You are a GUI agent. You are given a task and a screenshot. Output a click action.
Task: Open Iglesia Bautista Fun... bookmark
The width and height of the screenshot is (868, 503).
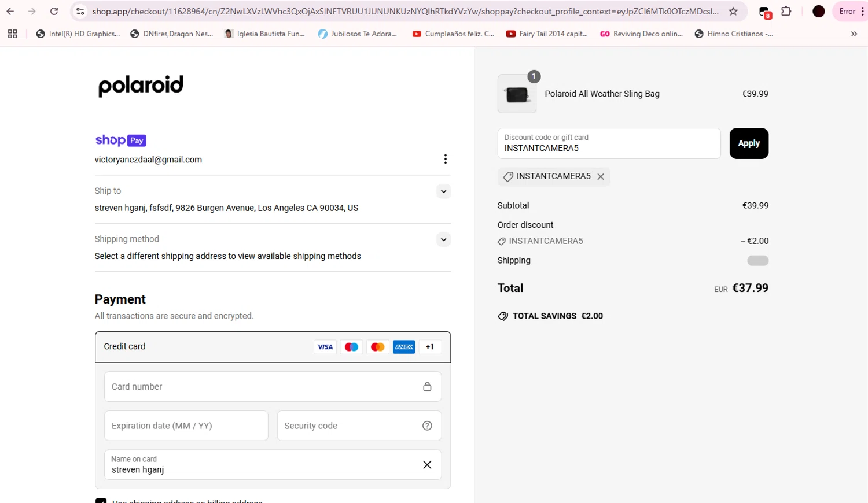(264, 34)
